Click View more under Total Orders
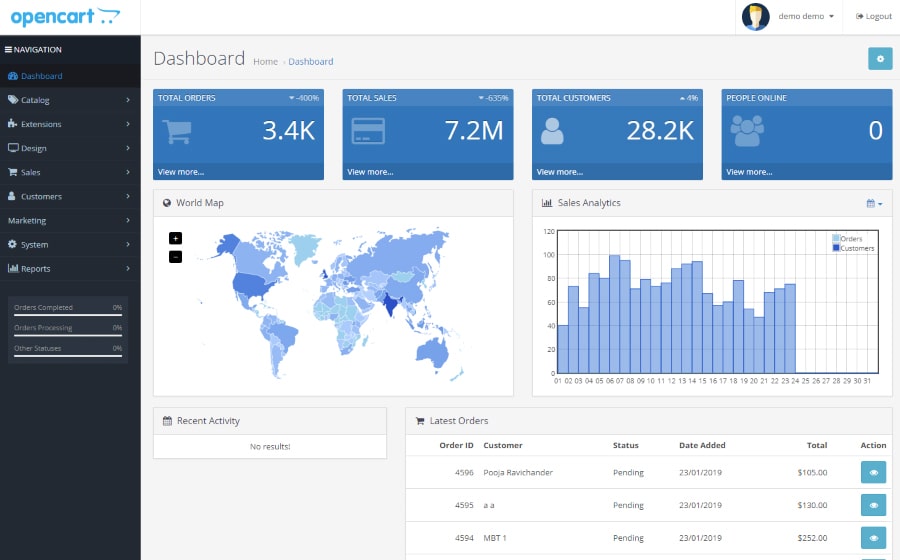 coord(180,172)
